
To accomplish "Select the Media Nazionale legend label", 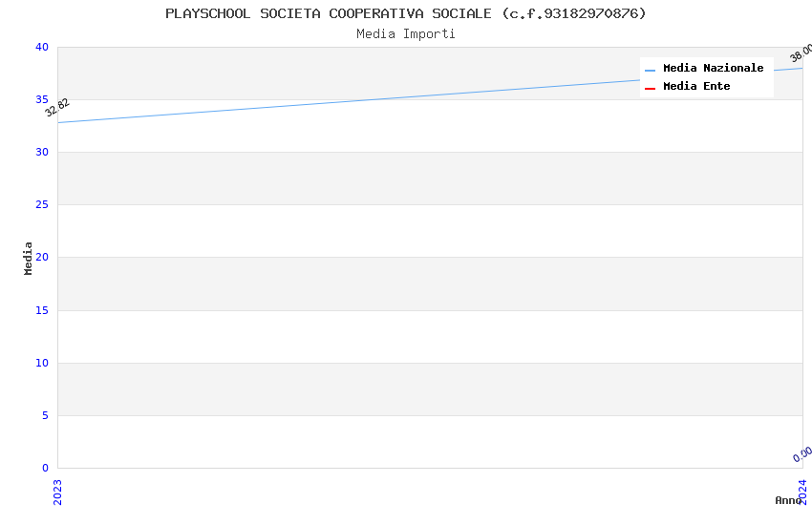I will click(713, 69).
